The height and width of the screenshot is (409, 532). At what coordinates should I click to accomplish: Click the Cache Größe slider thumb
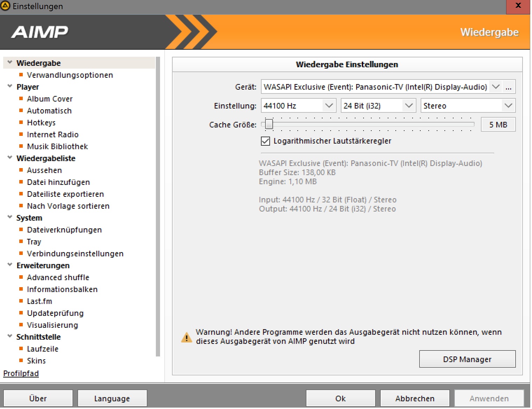pos(269,124)
